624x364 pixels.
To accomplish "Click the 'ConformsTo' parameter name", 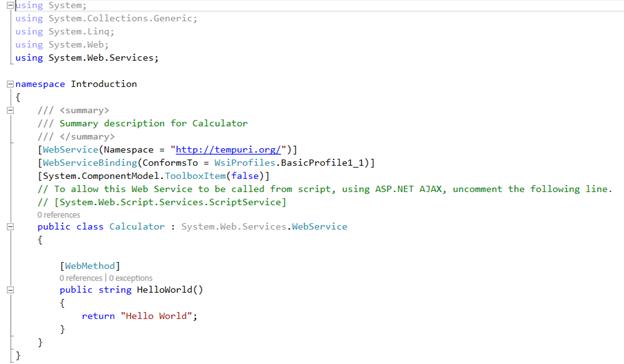I will tap(170, 163).
